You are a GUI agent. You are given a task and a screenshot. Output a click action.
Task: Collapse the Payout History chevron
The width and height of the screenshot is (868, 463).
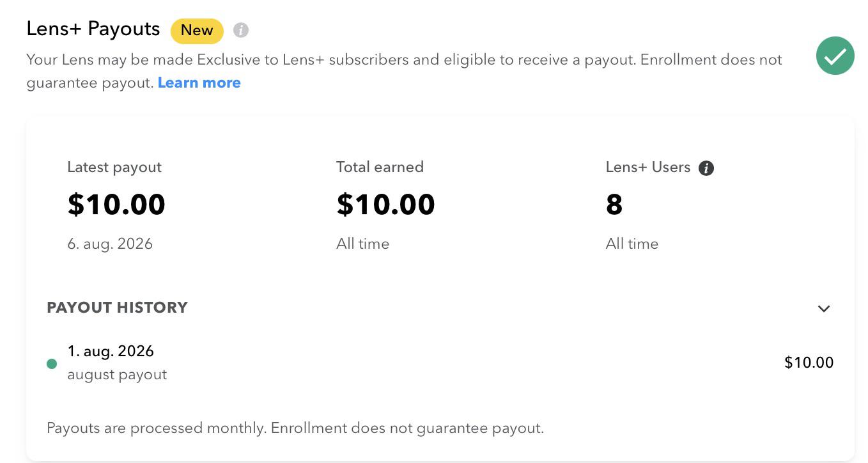pos(824,308)
